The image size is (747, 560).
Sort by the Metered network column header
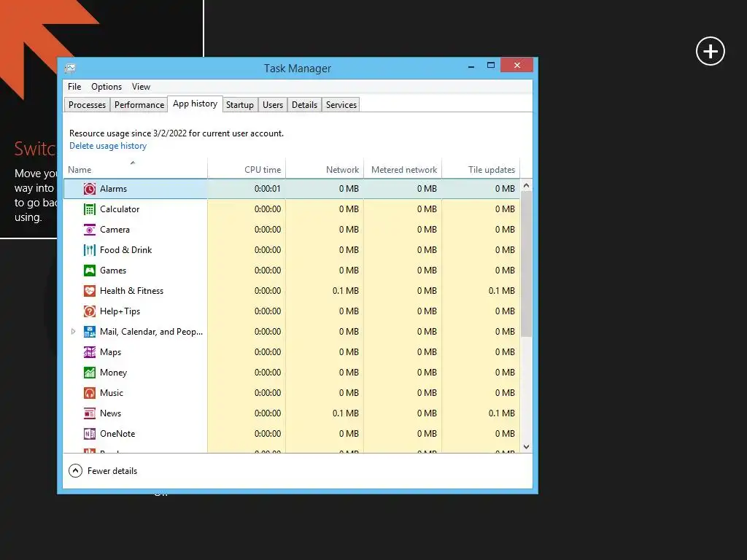click(403, 169)
